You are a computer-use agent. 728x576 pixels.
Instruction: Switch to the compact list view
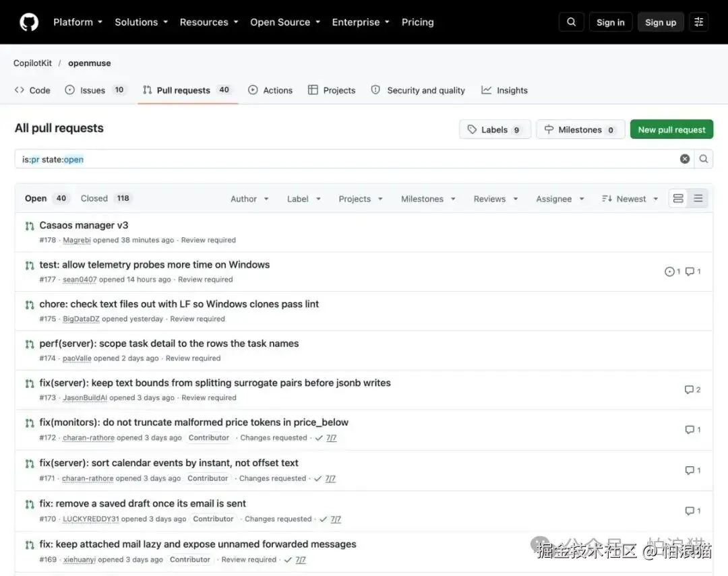click(x=698, y=199)
